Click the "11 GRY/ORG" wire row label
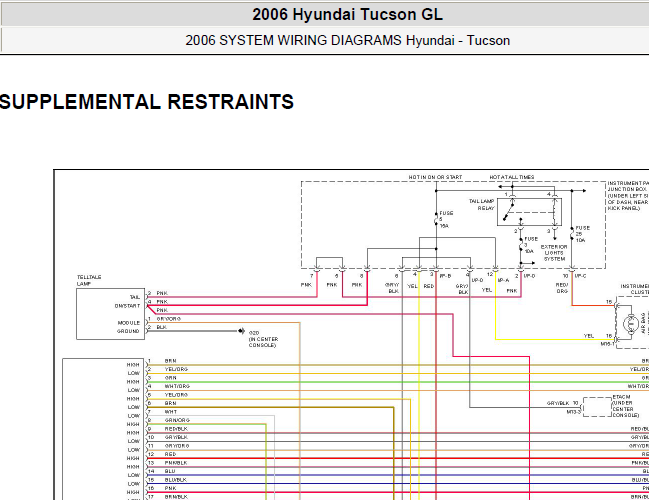Image resolution: width=649 pixels, height=500 pixels. coord(168,446)
